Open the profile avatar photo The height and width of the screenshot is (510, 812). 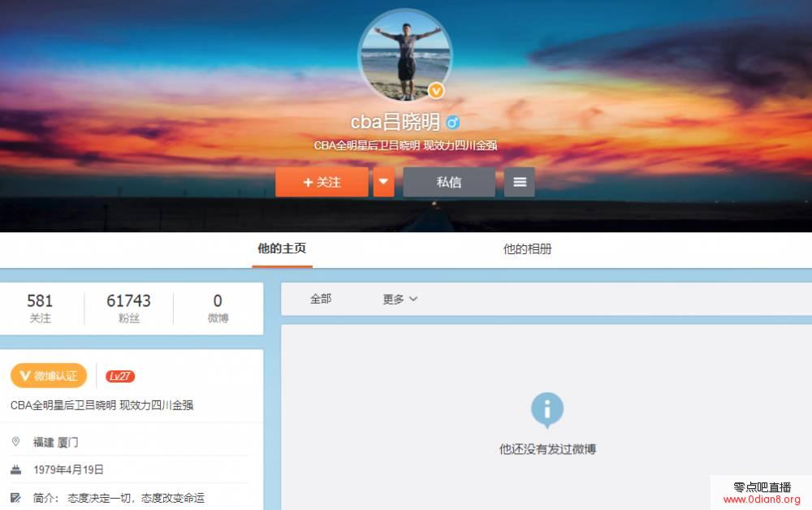click(x=405, y=54)
